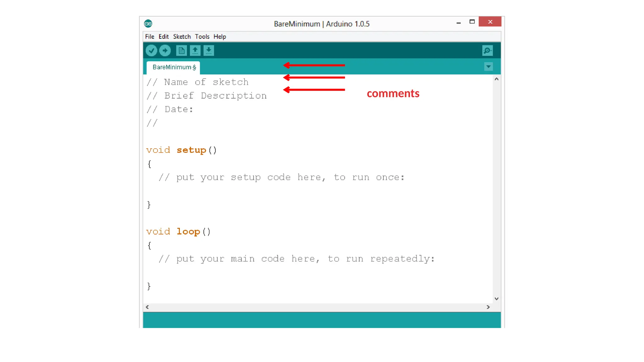Open the Sketch menu
644x362 pixels.
[x=182, y=36]
